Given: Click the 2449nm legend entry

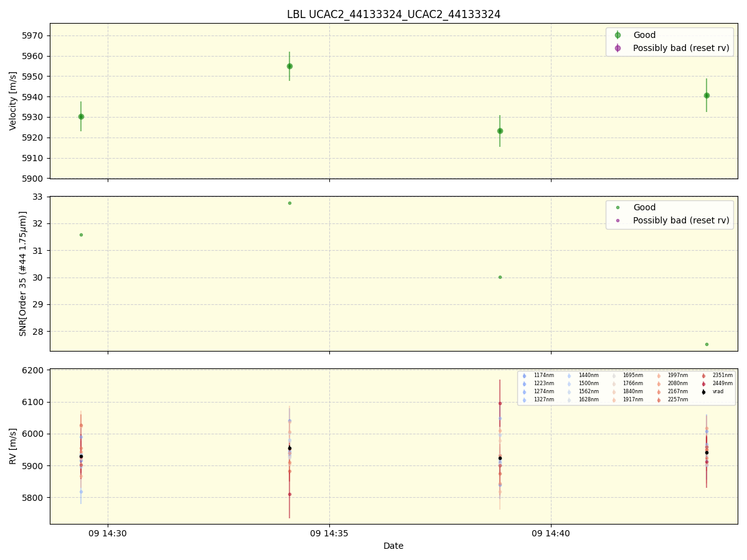Looking at the screenshot, I should pos(723,384).
